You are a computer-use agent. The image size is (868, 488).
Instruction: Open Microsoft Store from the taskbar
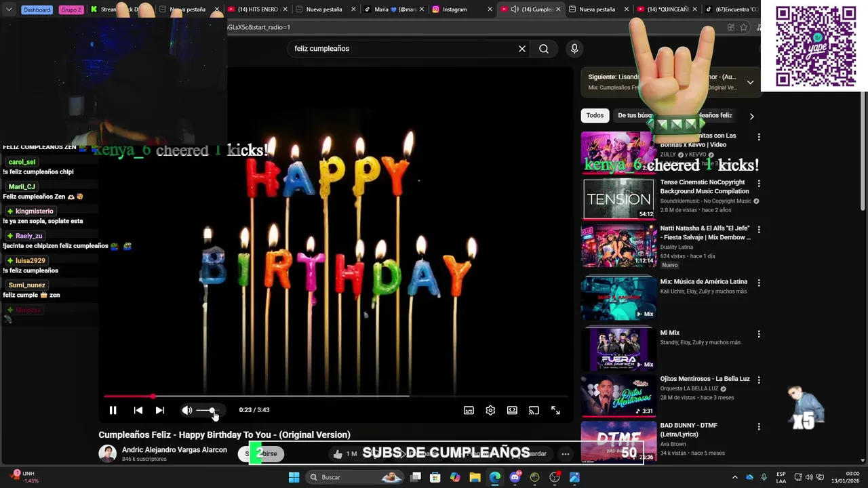point(435,477)
